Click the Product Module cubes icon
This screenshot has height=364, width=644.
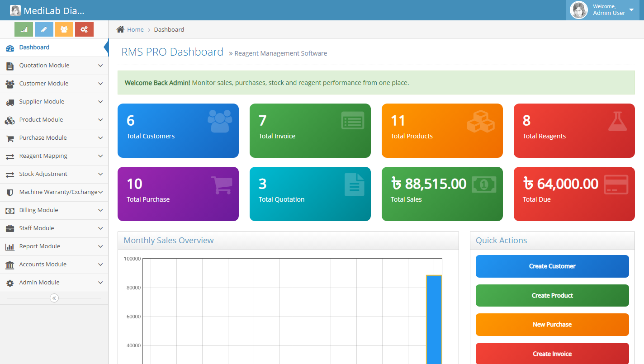click(10, 120)
